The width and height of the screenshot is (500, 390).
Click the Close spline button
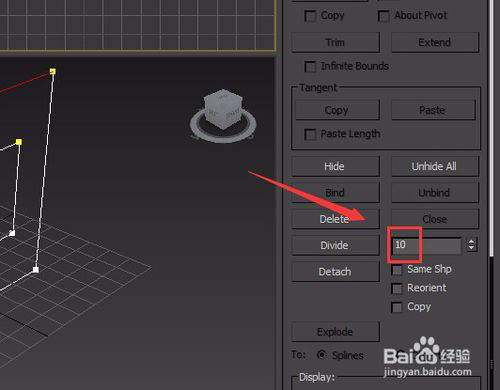coord(435,219)
